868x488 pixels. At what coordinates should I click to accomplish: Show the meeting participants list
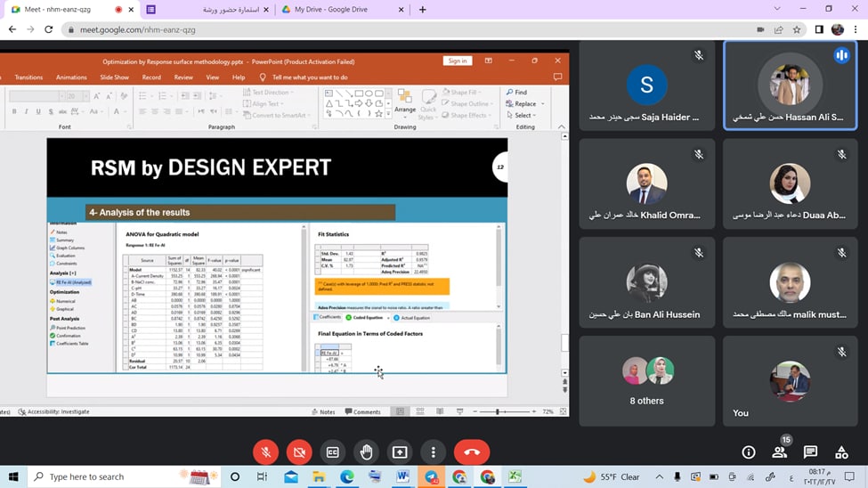click(780, 452)
